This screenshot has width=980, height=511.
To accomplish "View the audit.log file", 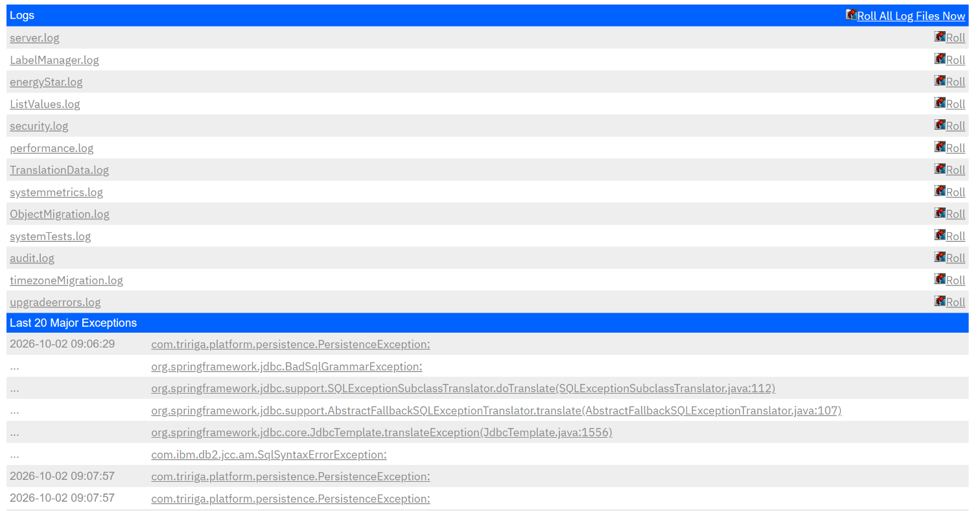I will tap(32, 258).
